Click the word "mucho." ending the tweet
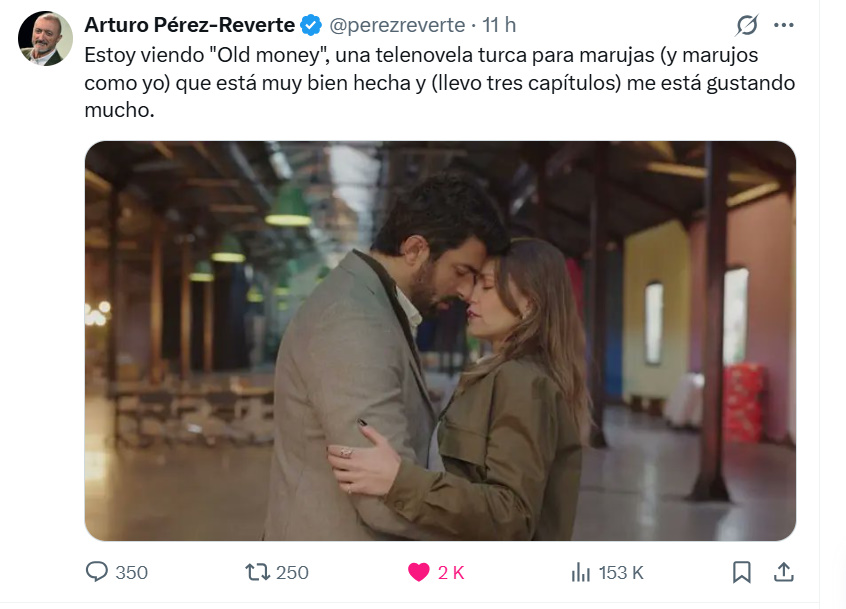Screen dimensions: 846x609 coord(119,112)
